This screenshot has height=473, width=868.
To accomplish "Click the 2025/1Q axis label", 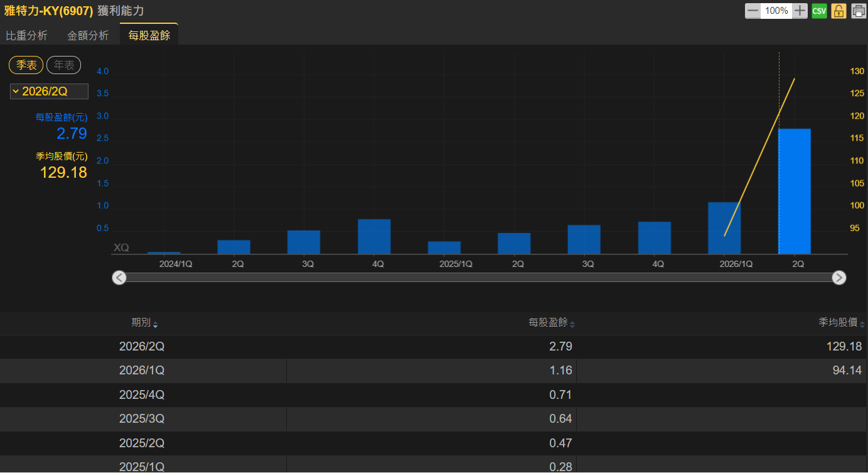I will pyautogui.click(x=456, y=264).
